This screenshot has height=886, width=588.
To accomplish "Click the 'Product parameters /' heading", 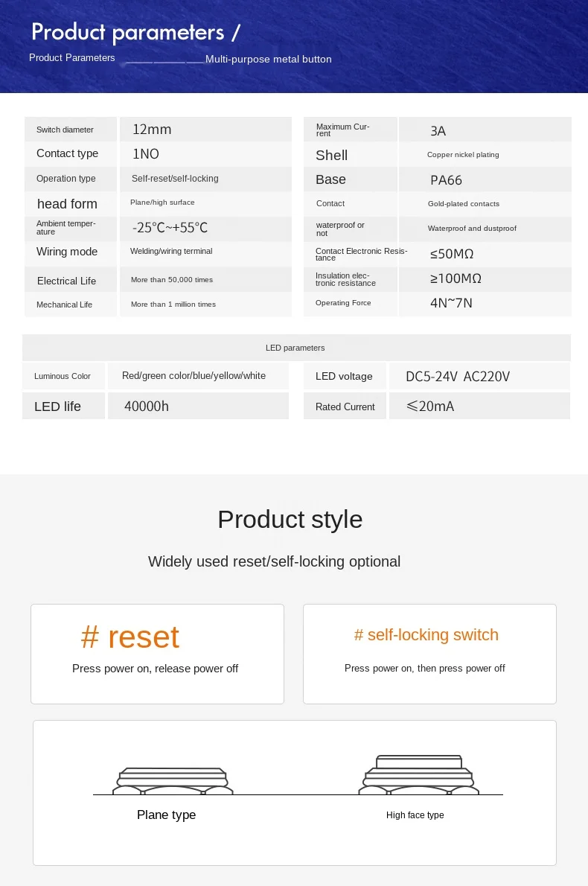I will click(x=135, y=32).
